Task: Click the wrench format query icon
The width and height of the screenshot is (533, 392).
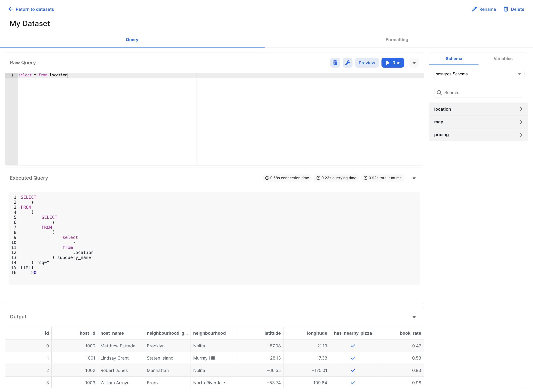Action: (x=347, y=63)
